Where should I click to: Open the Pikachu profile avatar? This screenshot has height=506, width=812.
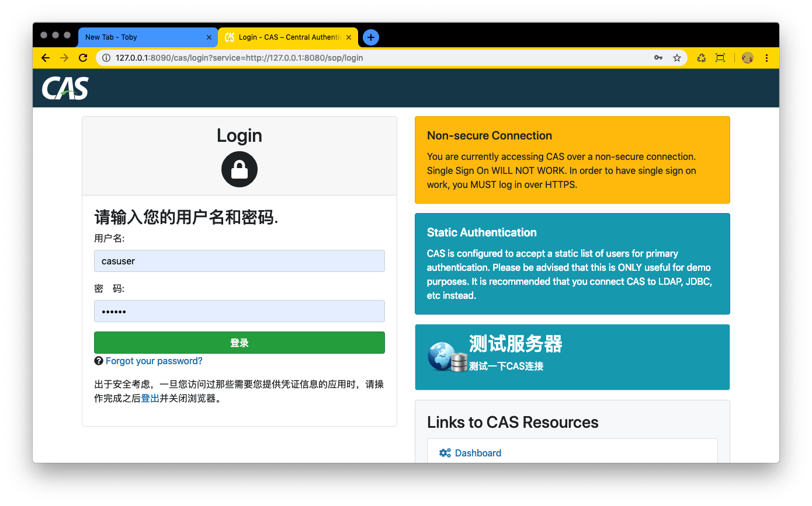pyautogui.click(x=748, y=58)
